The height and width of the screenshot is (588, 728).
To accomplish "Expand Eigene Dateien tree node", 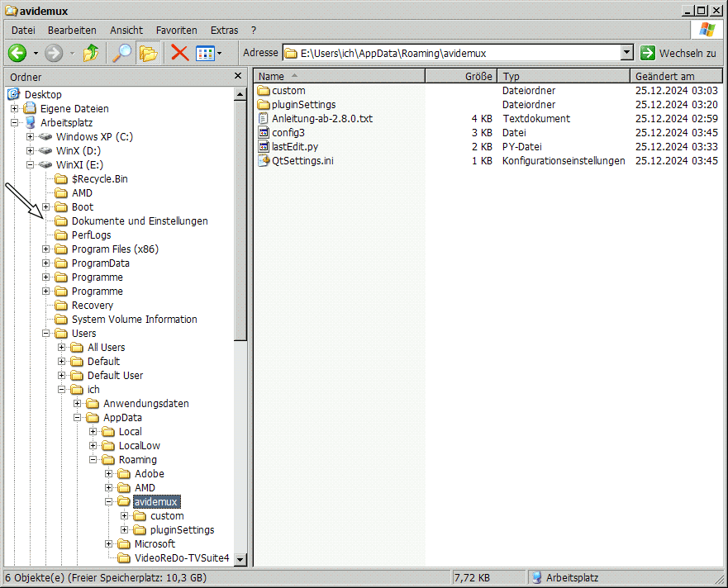I will pyautogui.click(x=14, y=108).
